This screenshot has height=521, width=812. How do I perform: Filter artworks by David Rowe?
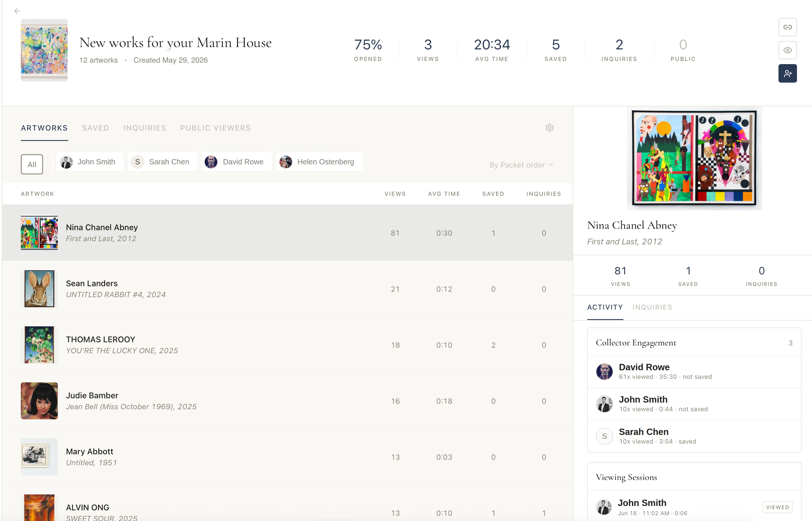click(x=237, y=162)
